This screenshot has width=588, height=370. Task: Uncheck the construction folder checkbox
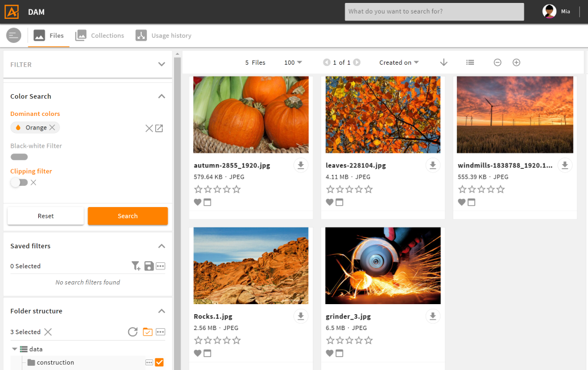point(159,362)
